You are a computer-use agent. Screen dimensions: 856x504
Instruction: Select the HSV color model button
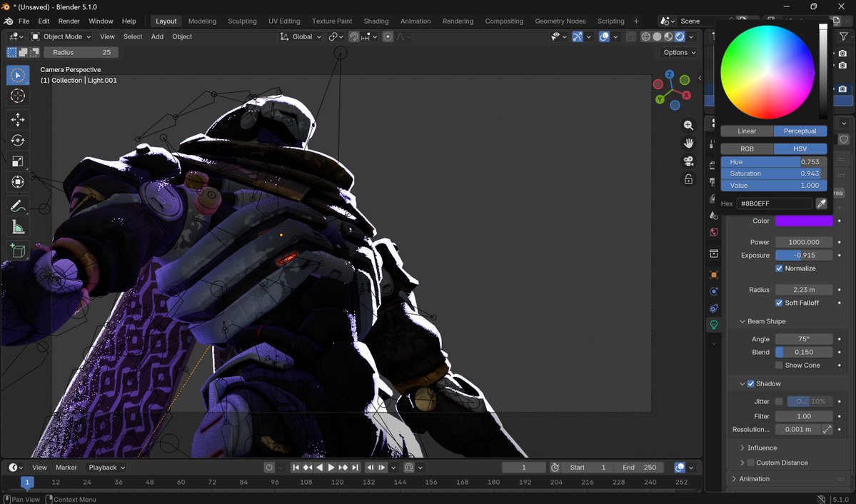pos(800,148)
